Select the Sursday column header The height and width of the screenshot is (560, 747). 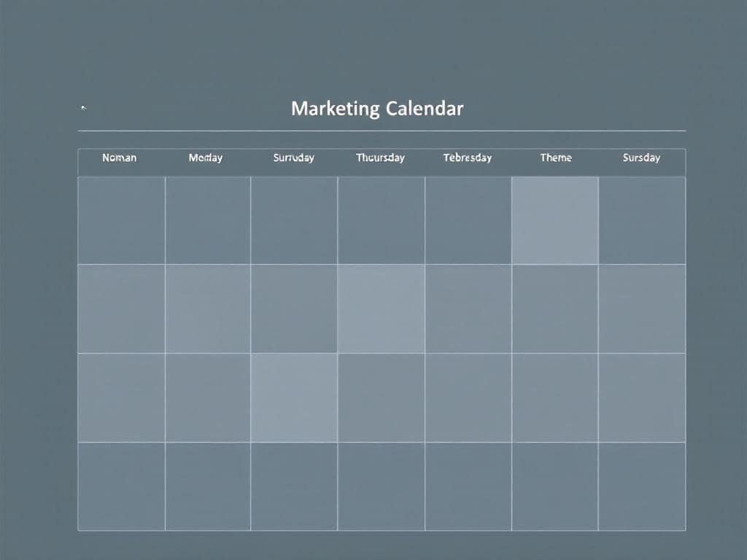pos(641,157)
